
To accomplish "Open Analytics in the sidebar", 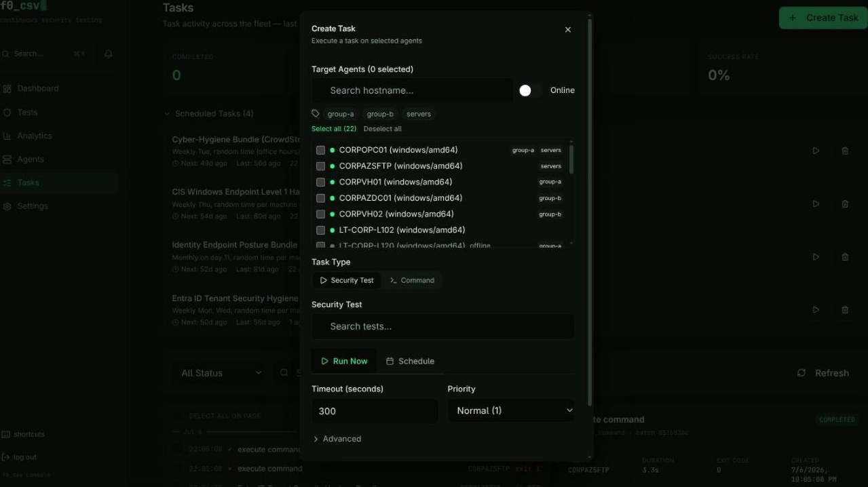I will tap(59, 136).
